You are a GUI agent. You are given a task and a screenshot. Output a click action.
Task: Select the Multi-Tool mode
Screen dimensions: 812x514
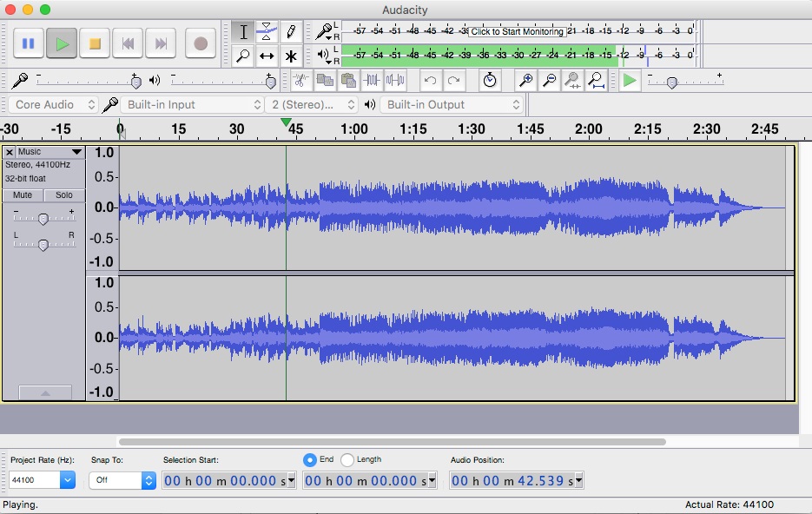pyautogui.click(x=292, y=56)
